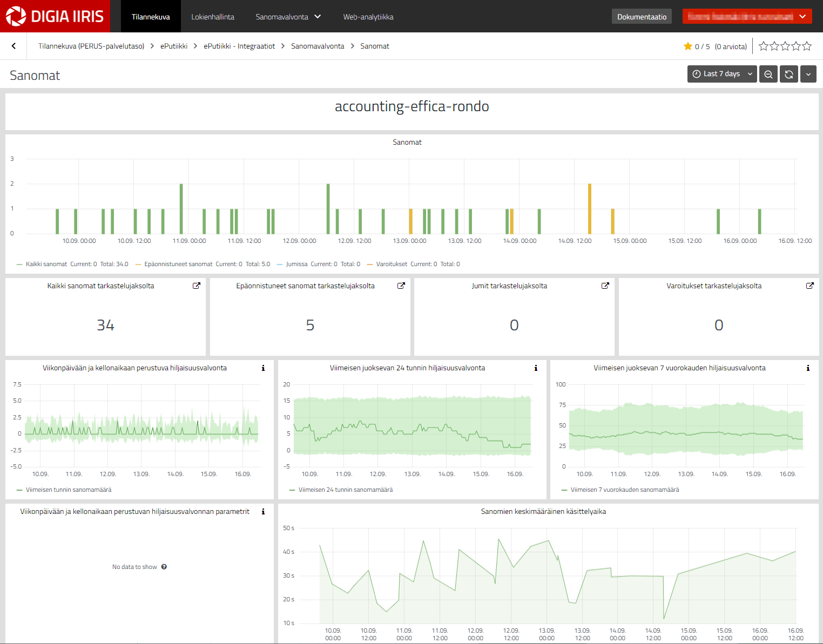Go to ePutiikki breadcrumb

click(174, 46)
